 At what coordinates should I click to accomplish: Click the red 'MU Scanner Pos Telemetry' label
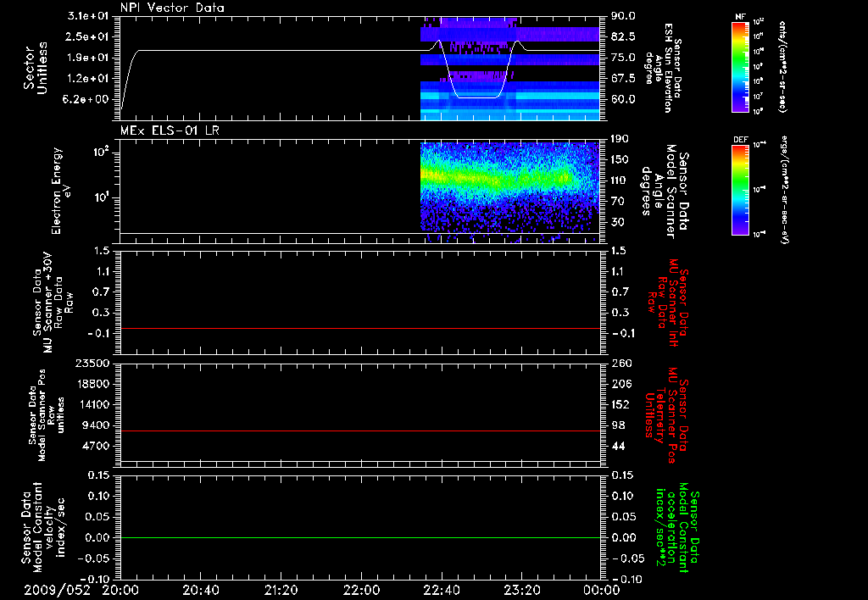tap(667, 416)
